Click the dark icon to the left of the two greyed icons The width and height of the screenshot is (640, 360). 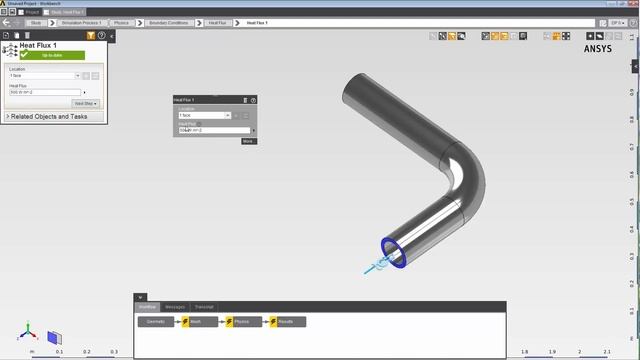600,36
